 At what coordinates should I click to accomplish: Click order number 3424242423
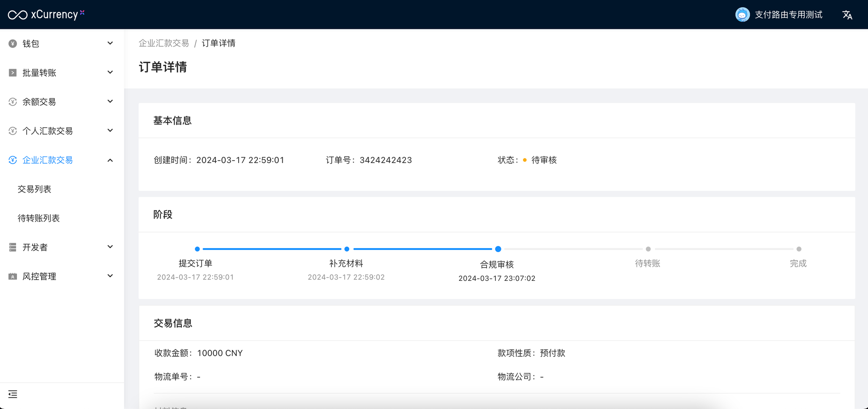click(x=386, y=160)
